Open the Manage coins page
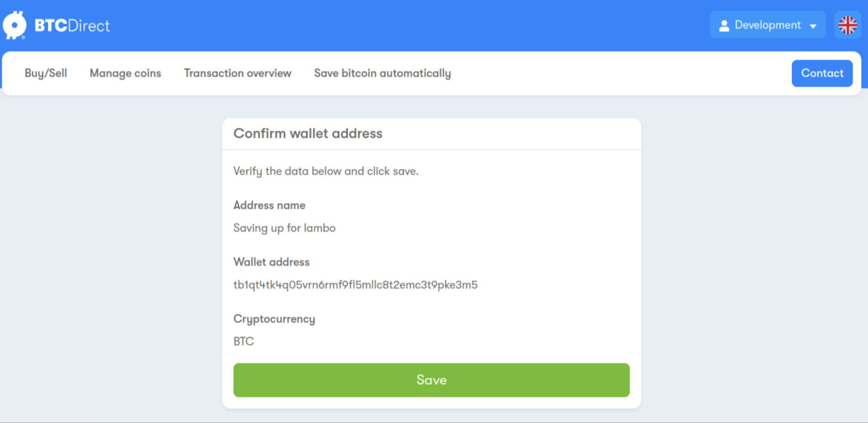Viewport: 868px width, 423px height. tap(125, 73)
